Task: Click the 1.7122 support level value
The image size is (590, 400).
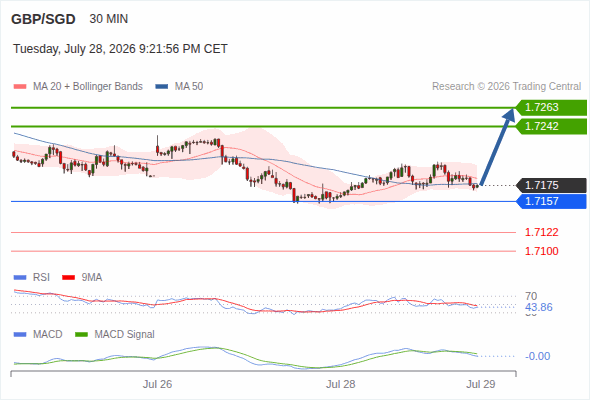Action: click(x=541, y=232)
